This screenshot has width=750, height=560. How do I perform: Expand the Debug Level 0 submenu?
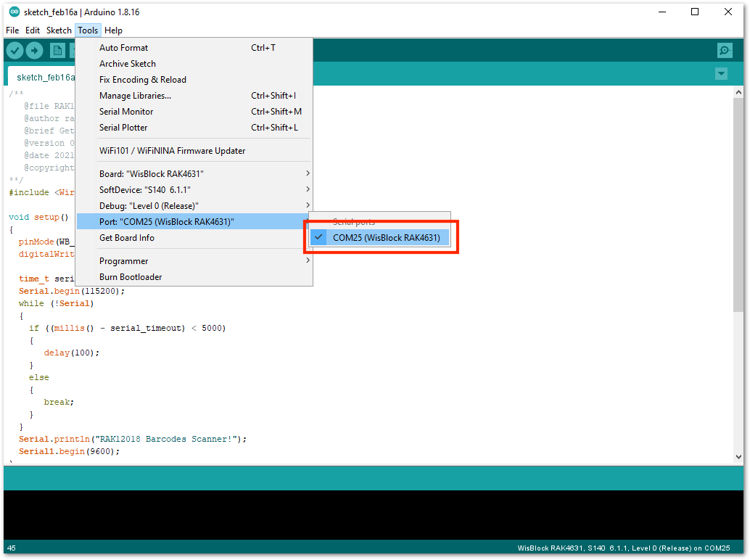(x=194, y=205)
